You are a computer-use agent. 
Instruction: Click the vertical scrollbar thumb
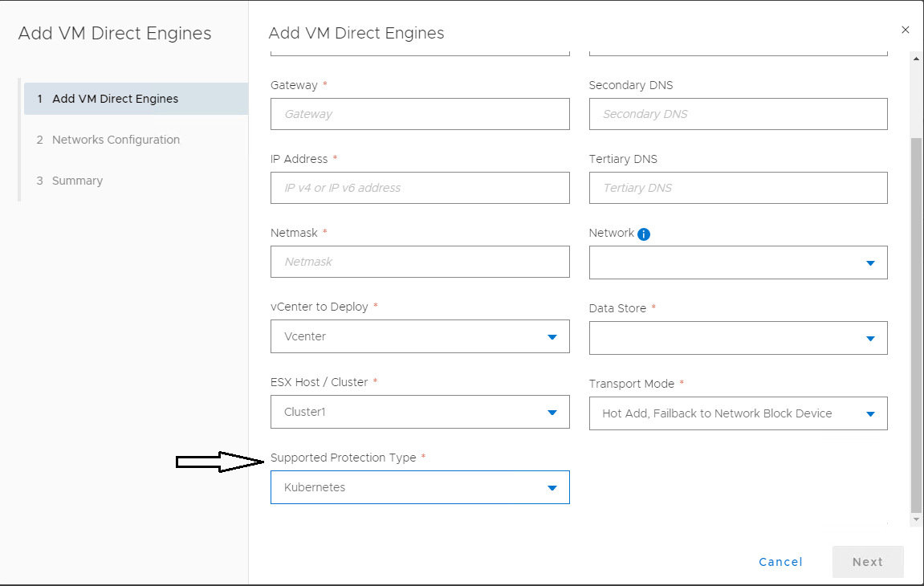916,321
